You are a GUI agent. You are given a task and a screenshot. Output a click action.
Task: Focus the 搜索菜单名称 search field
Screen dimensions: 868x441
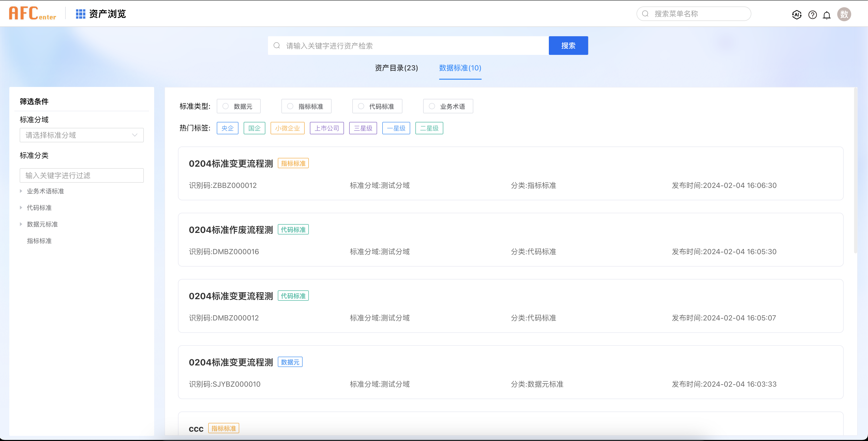coord(693,14)
